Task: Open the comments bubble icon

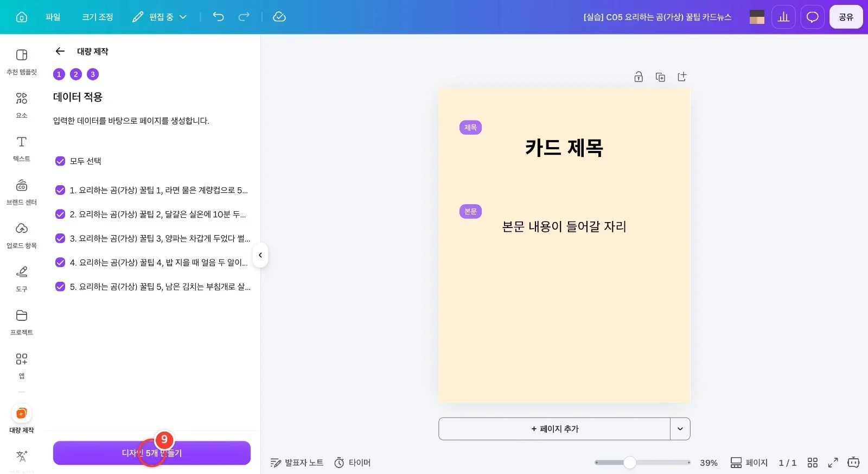Action: point(812,17)
